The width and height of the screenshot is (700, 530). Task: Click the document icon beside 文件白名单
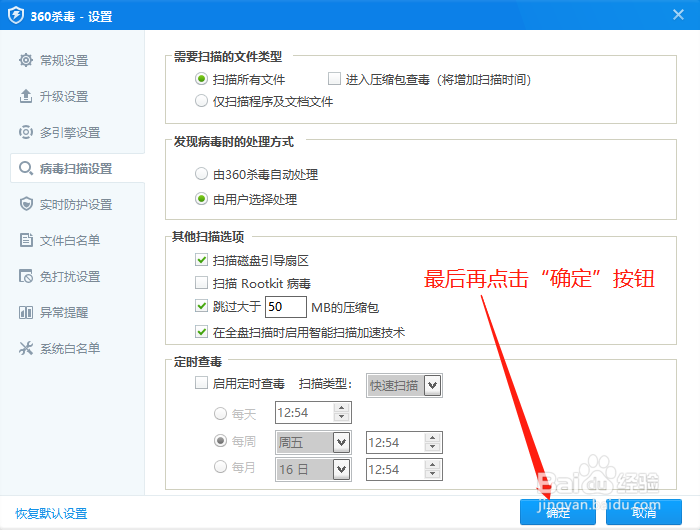point(26,240)
